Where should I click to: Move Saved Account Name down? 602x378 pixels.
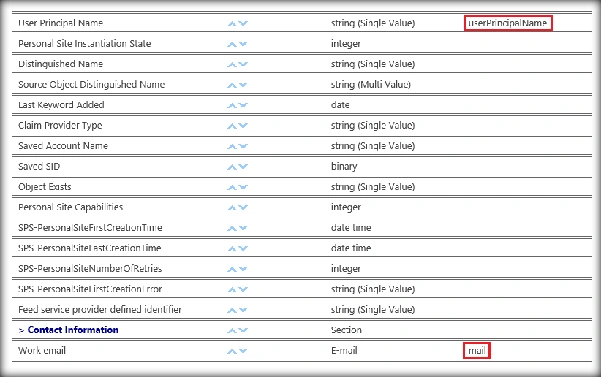click(243, 146)
